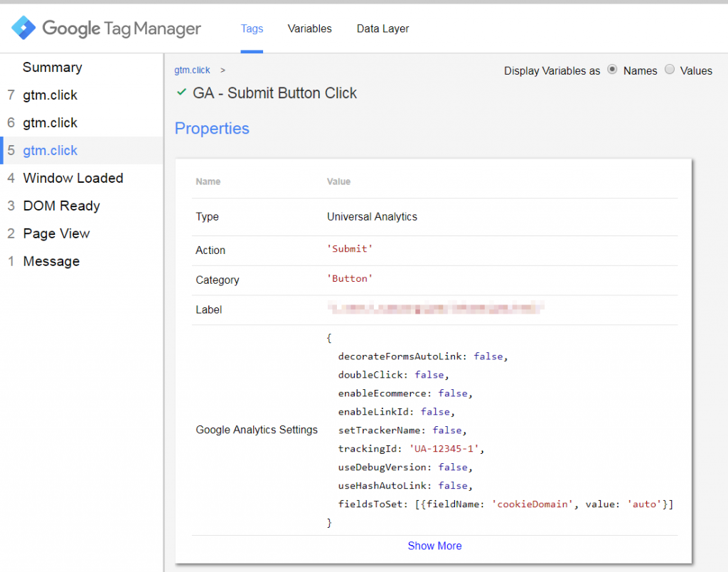Click the gtm.click breadcrumb link
This screenshot has width=728, height=572.
click(192, 70)
